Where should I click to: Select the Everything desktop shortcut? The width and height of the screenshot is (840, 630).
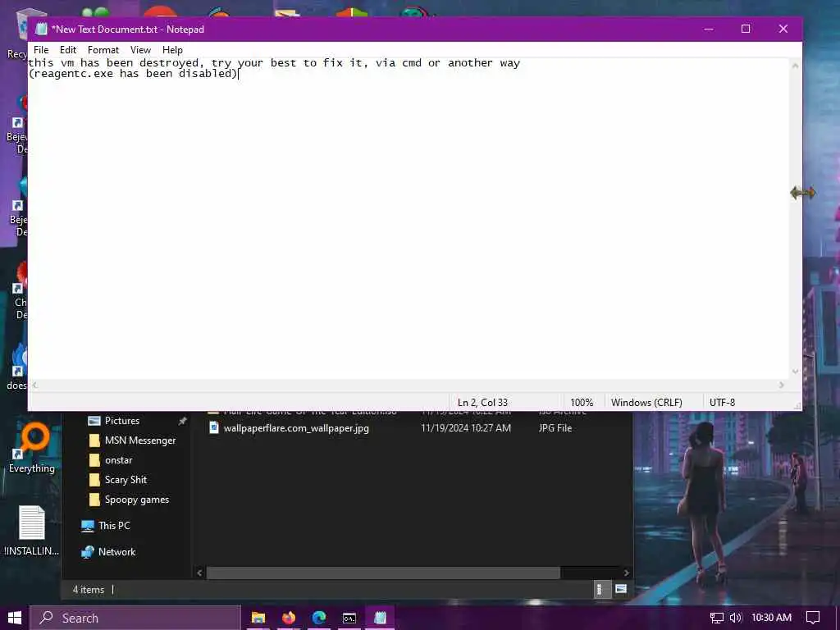pyautogui.click(x=32, y=448)
